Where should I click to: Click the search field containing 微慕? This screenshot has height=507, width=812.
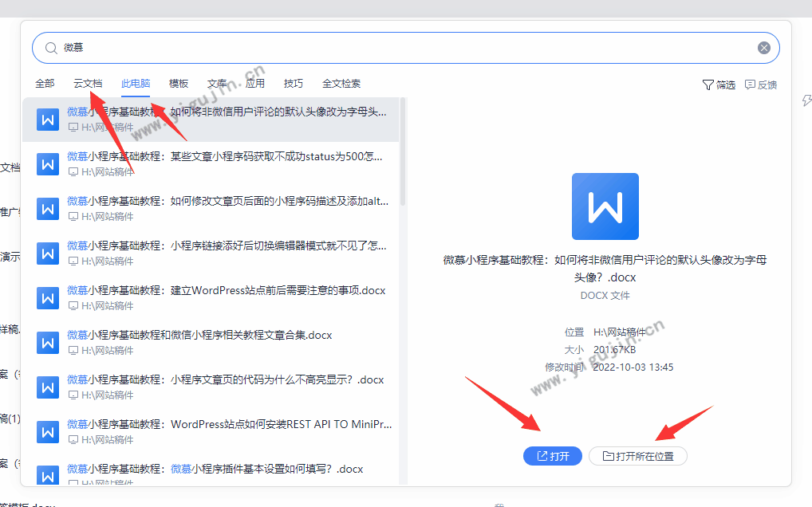point(405,48)
